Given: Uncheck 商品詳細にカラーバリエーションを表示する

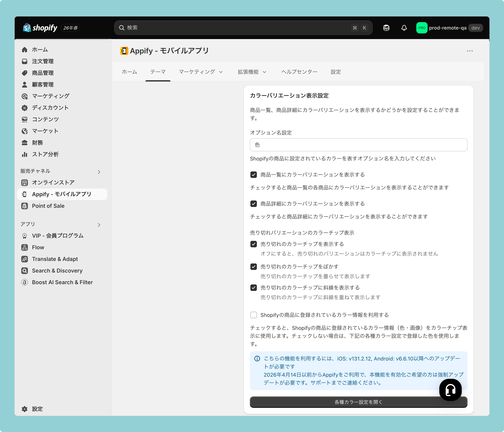Looking at the screenshot, I should (253, 204).
